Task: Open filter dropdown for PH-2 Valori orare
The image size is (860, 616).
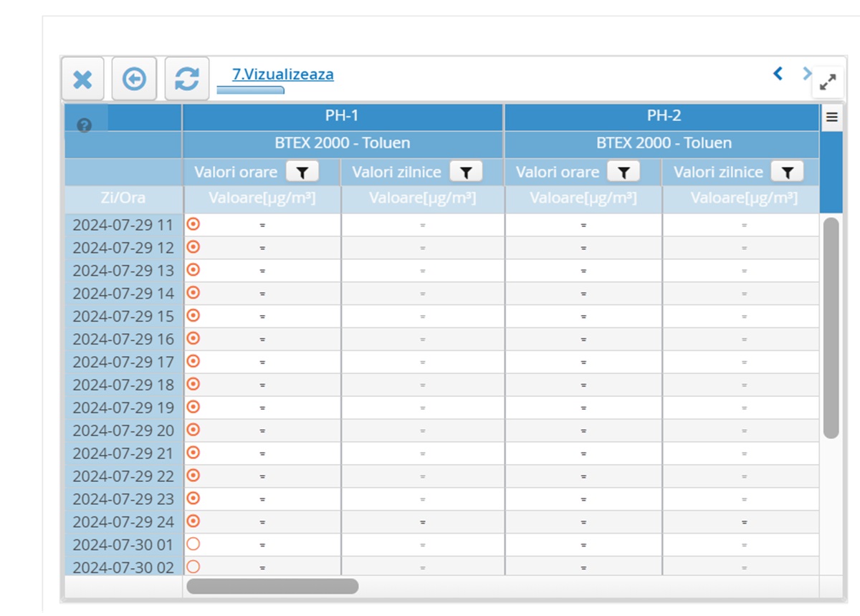Action: click(623, 172)
